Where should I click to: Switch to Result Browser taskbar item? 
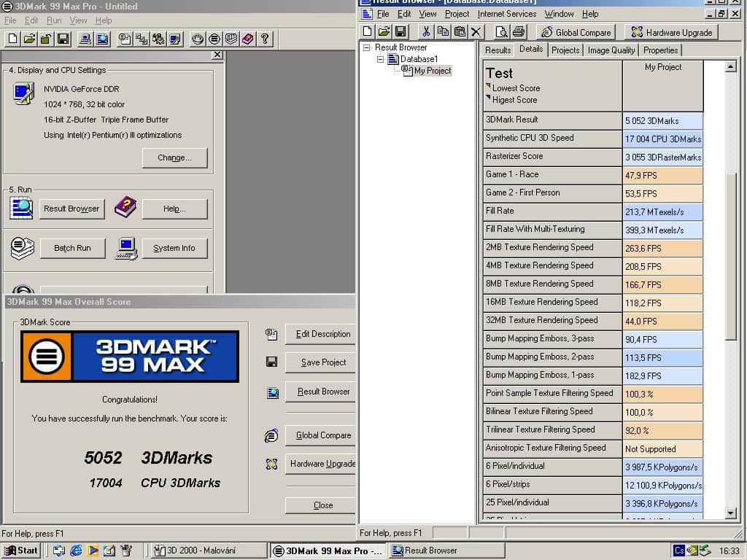(447, 551)
